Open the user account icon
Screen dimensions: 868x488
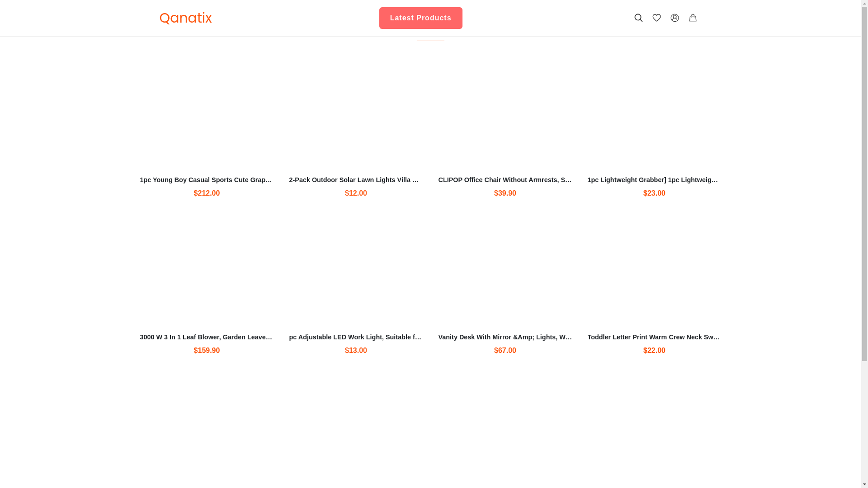[x=675, y=18]
